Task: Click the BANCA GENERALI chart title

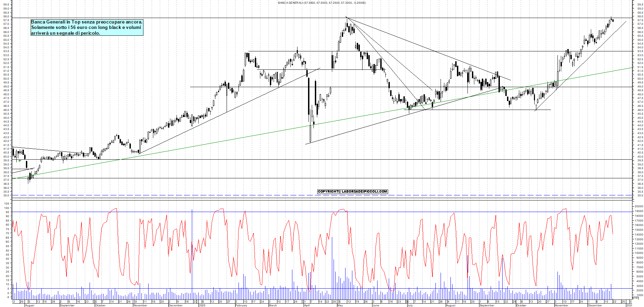Action: pyautogui.click(x=322, y=3)
